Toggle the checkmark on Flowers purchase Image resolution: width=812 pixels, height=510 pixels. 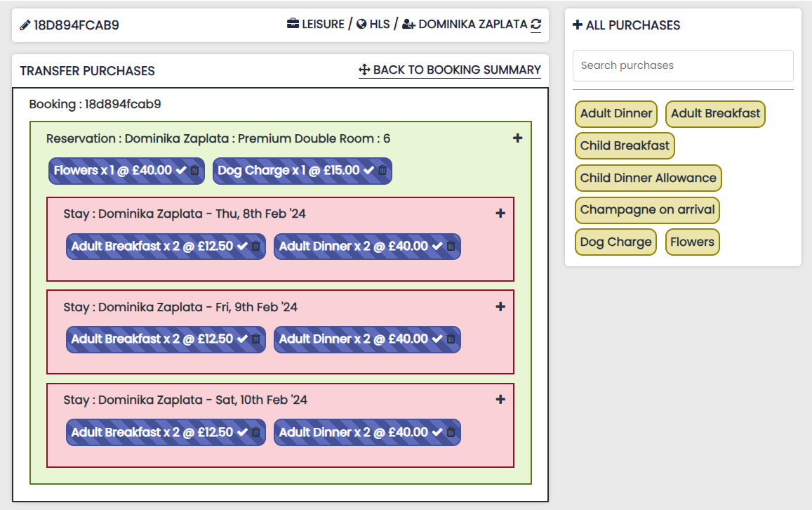coord(181,171)
